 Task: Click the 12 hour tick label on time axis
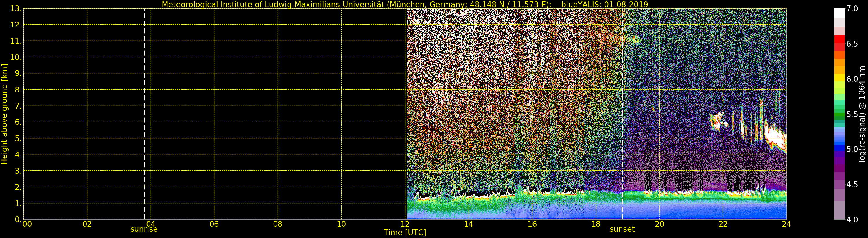405,224
